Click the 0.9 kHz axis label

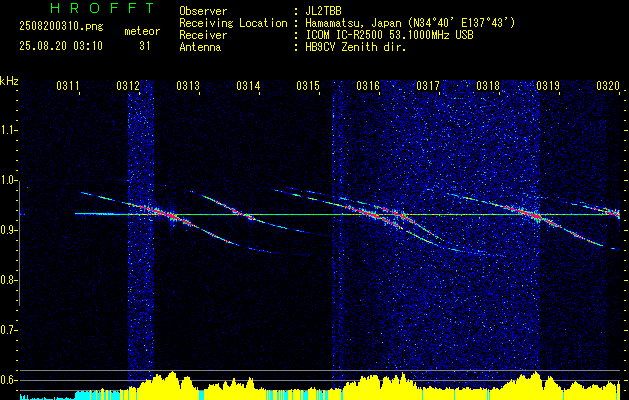(8, 230)
